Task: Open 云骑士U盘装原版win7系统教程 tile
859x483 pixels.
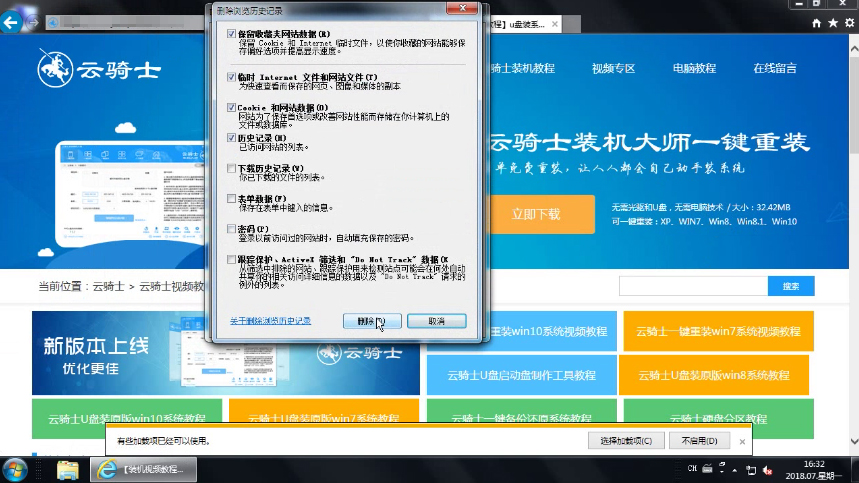Action: pyautogui.click(x=324, y=411)
